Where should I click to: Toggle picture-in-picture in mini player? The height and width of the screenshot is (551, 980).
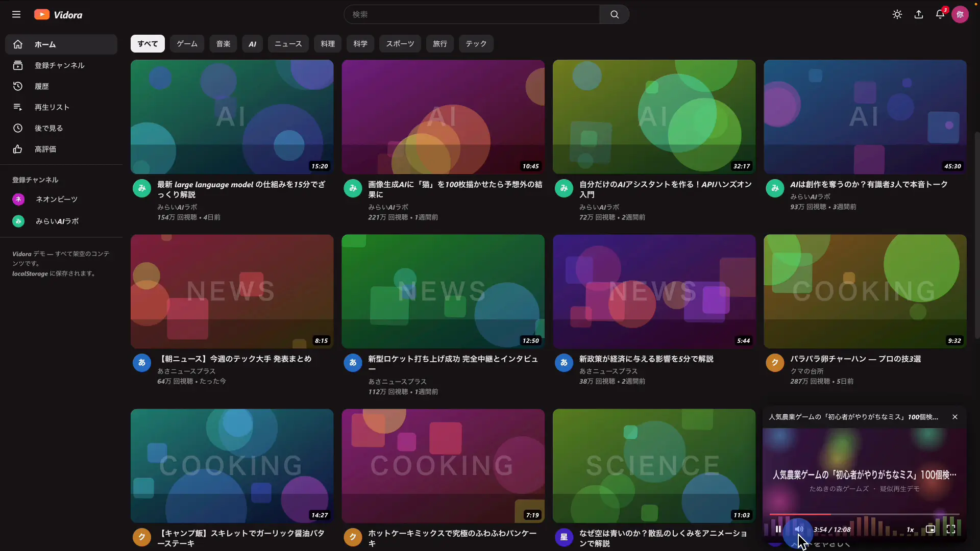pos(930,529)
